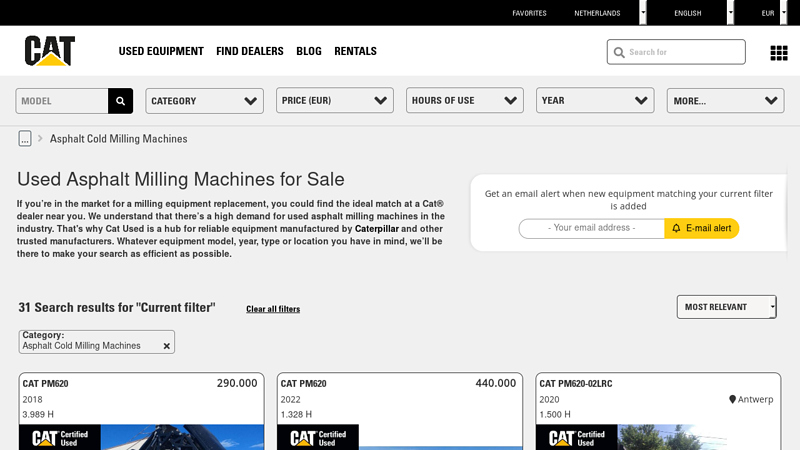Expand the Category filter dropdown
The image size is (800, 450).
(205, 101)
